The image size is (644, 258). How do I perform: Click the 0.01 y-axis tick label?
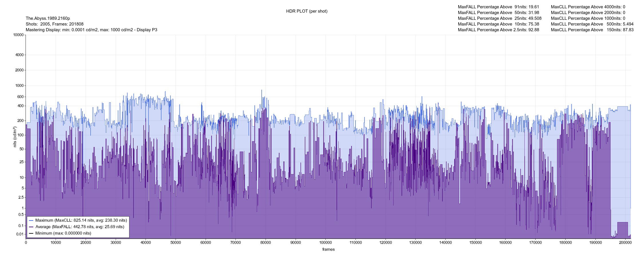pyautogui.click(x=20, y=234)
